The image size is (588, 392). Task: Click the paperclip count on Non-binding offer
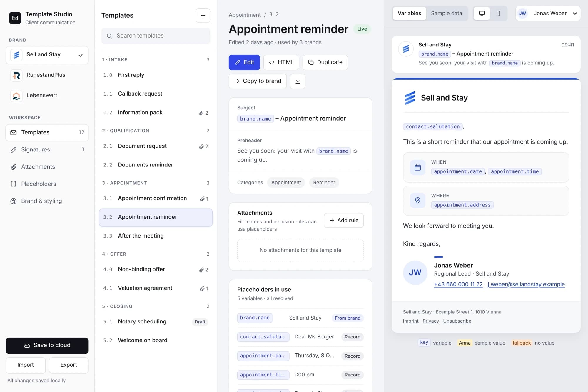[x=204, y=270]
